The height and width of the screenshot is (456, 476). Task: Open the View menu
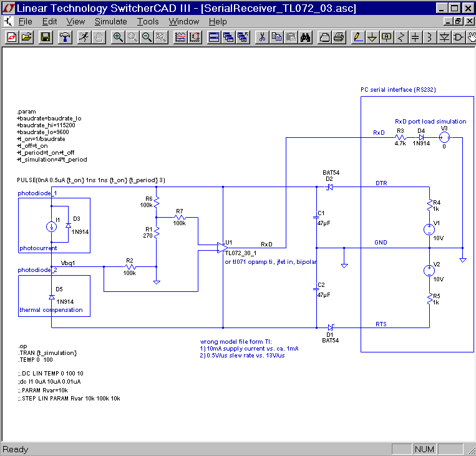(75, 21)
